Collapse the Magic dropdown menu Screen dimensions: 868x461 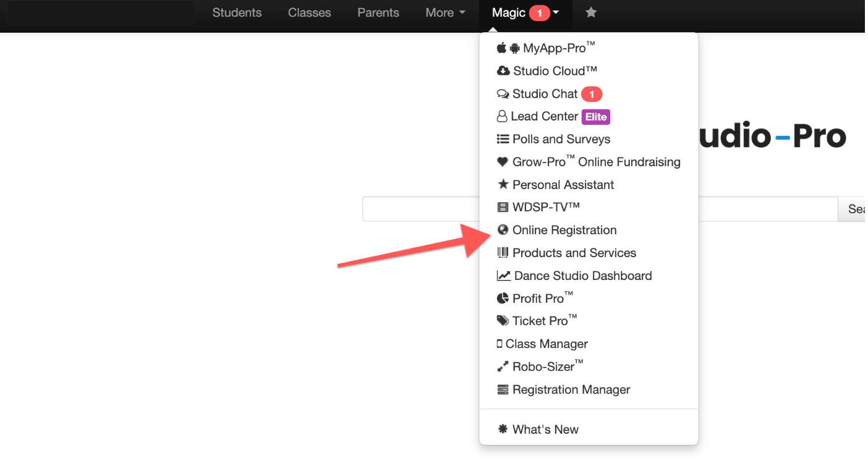[x=525, y=12]
